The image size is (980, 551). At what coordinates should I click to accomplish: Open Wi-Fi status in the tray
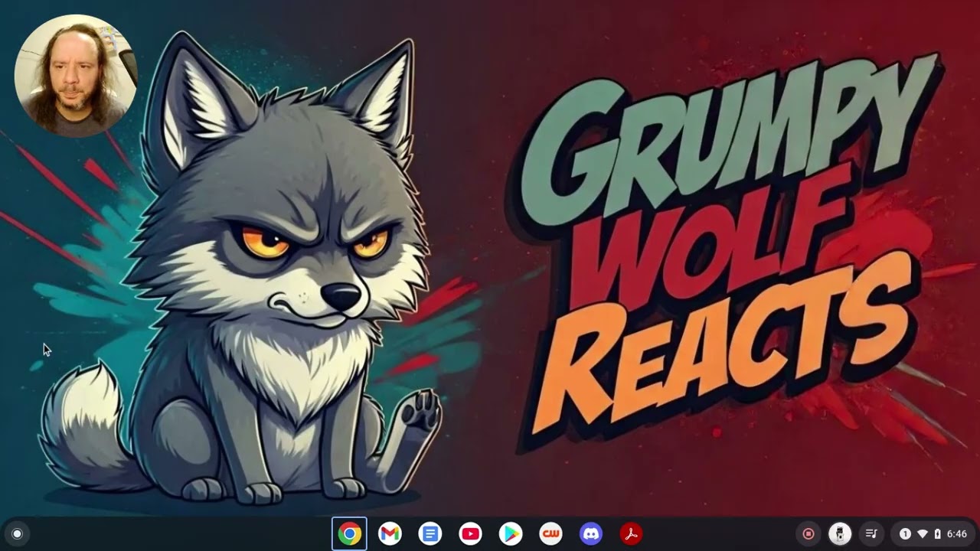click(x=923, y=533)
